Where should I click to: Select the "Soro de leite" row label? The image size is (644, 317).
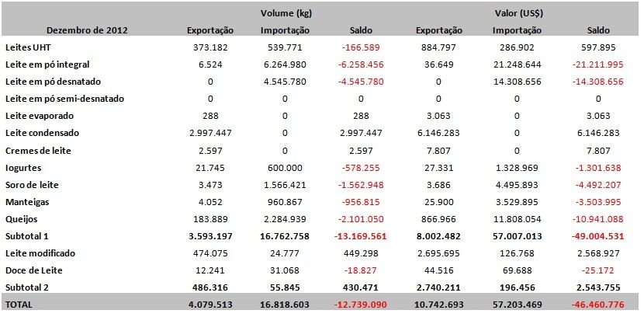[32, 184]
